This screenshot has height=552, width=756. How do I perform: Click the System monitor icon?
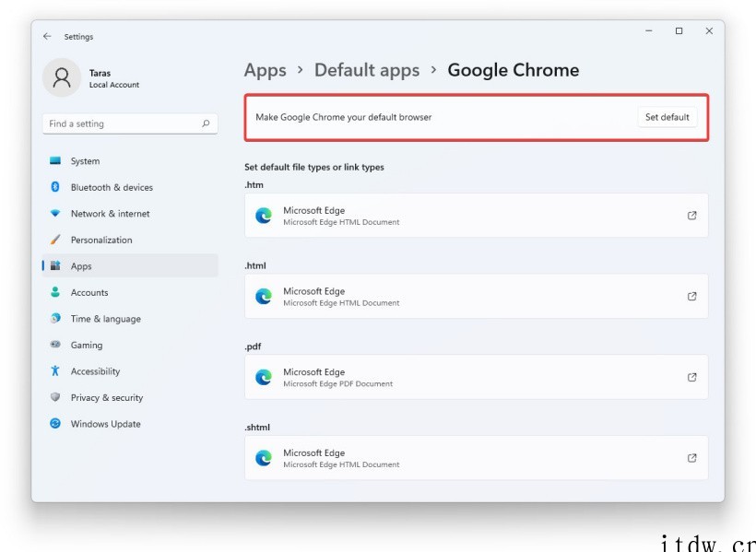pos(55,160)
